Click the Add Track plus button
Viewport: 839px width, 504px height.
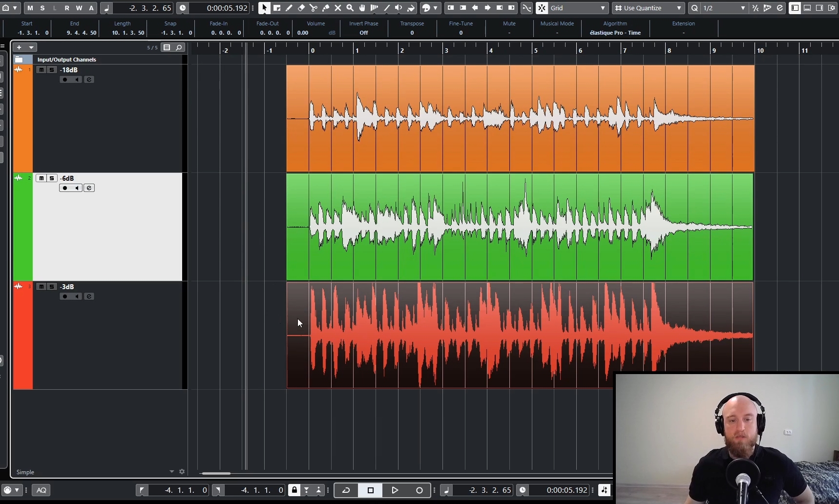pyautogui.click(x=19, y=47)
